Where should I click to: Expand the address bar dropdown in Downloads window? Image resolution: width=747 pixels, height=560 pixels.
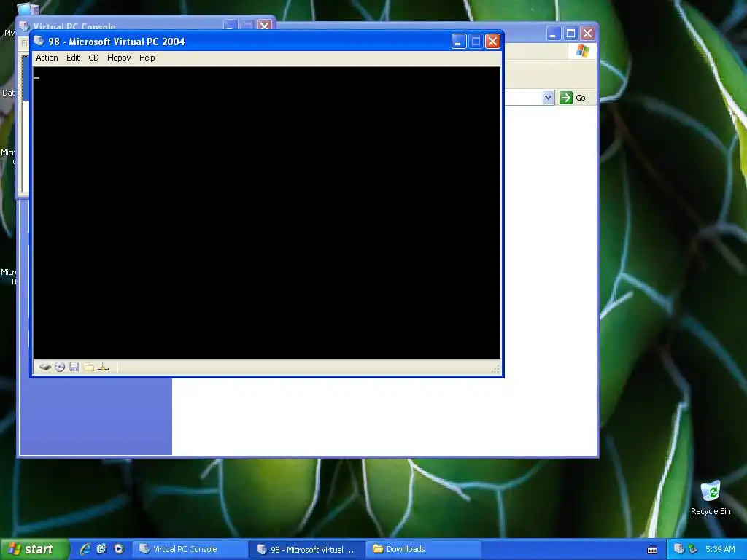click(x=548, y=98)
